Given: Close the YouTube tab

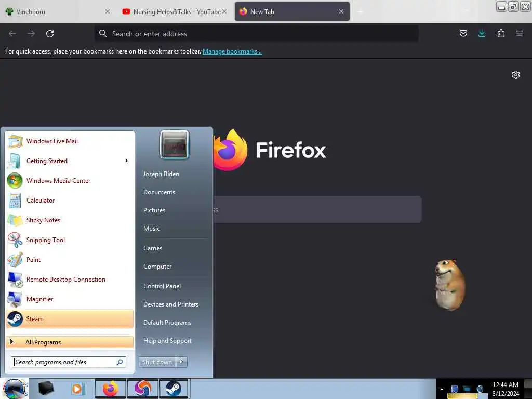Looking at the screenshot, I should 224,11.
